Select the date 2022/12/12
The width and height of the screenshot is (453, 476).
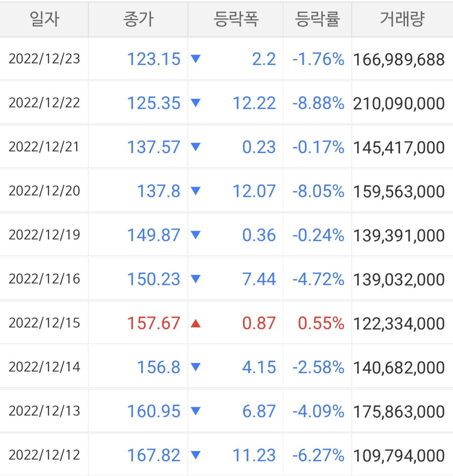pos(45,455)
